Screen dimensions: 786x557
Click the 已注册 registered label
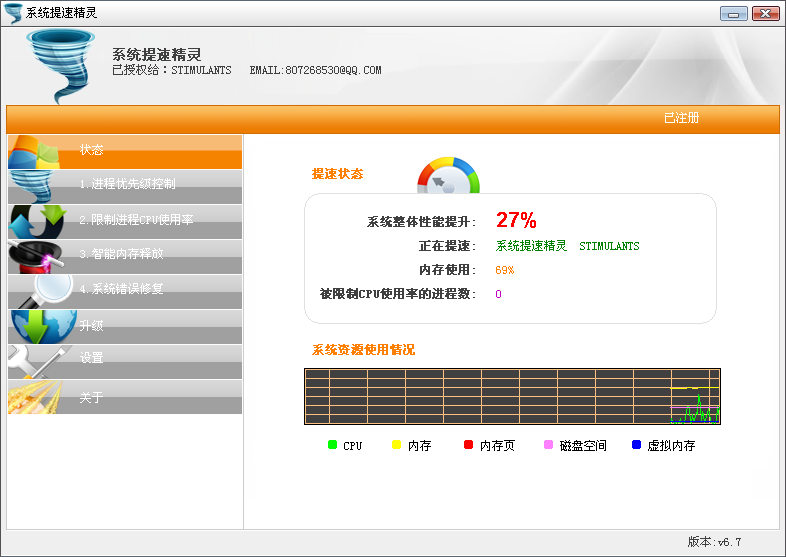pyautogui.click(x=681, y=118)
